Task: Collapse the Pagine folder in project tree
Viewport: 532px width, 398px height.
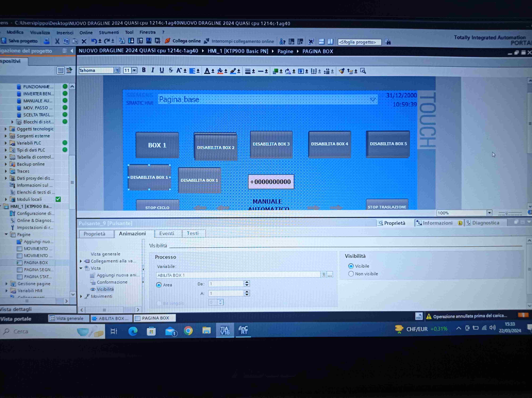Action: (x=6, y=234)
